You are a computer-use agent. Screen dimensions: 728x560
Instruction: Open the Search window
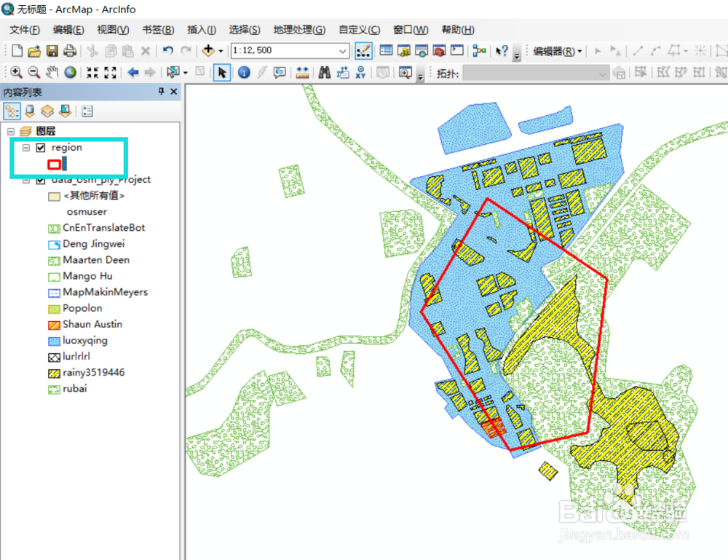tap(422, 51)
